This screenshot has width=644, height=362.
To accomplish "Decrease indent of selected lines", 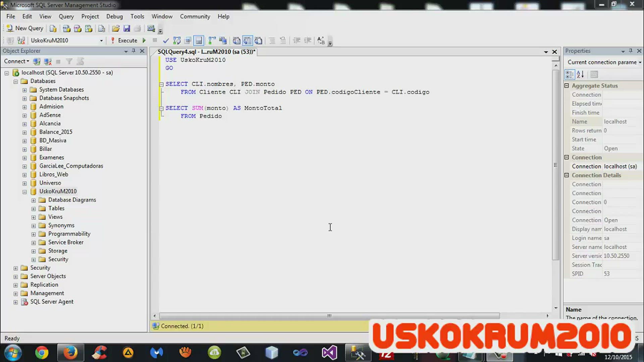I will (x=297, y=41).
